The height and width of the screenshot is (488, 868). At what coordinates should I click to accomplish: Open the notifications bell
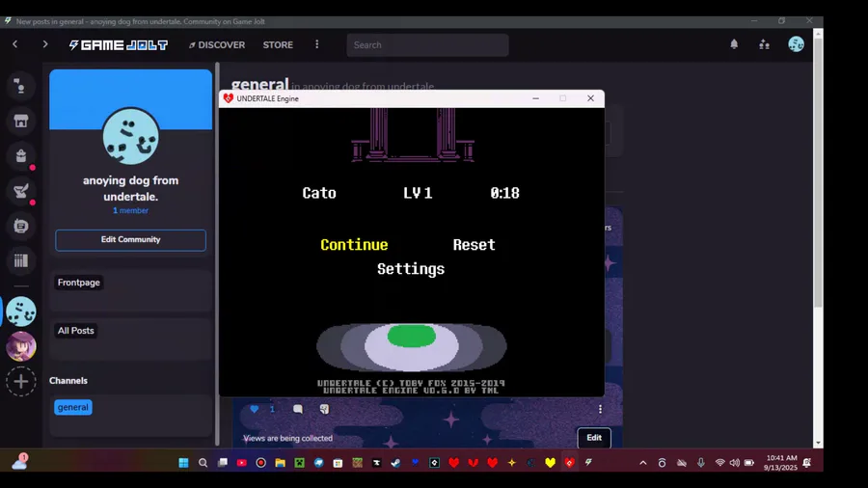coord(734,44)
